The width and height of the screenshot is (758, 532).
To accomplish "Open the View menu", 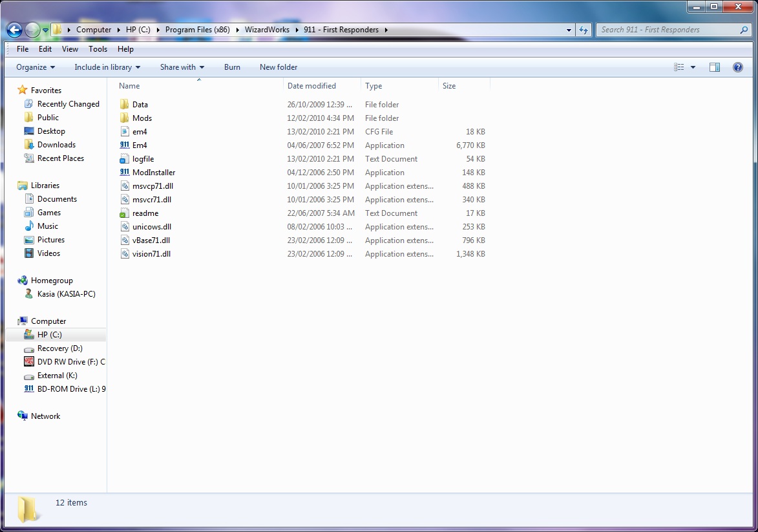I will coord(70,49).
